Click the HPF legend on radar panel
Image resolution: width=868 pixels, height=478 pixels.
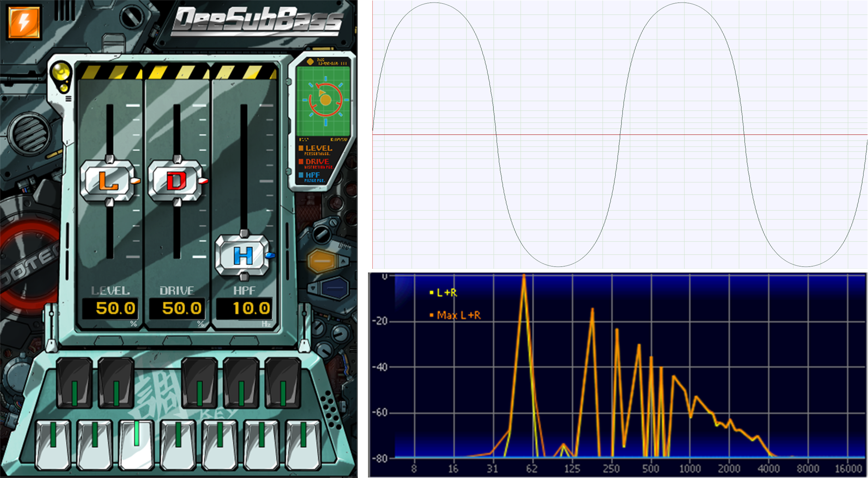(x=312, y=177)
